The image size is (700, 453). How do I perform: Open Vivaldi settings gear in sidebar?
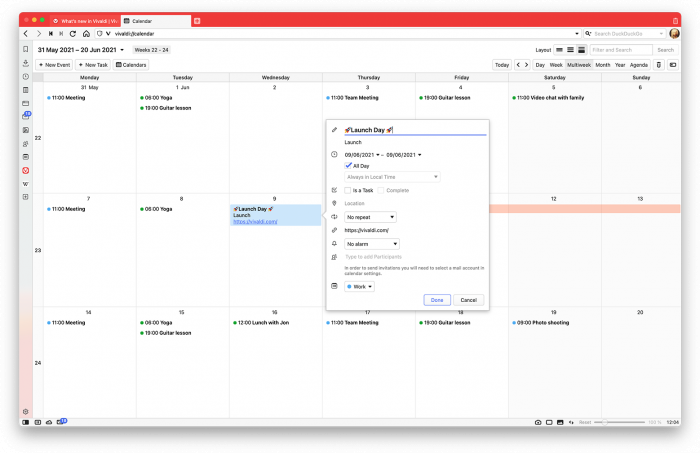25,411
